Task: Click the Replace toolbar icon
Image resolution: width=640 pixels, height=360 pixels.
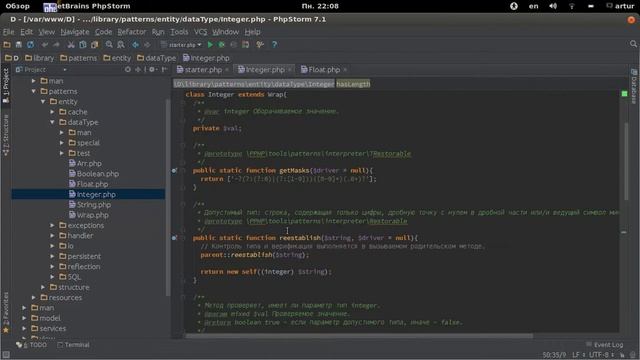Action: pos(121,45)
